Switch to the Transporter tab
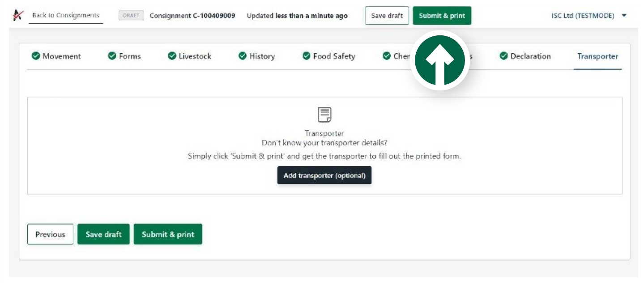This screenshot has height=283, width=644. (597, 56)
